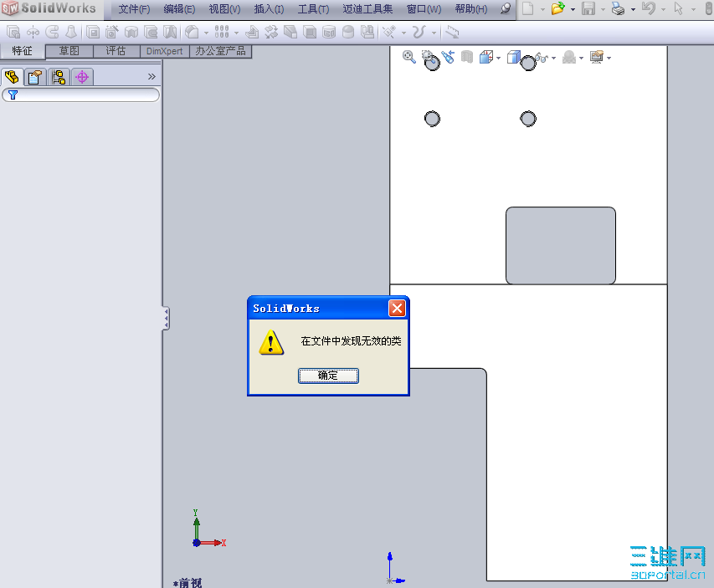Screen dimensions: 714x588
Task: Switch to the 草图 tab
Action: (69, 51)
